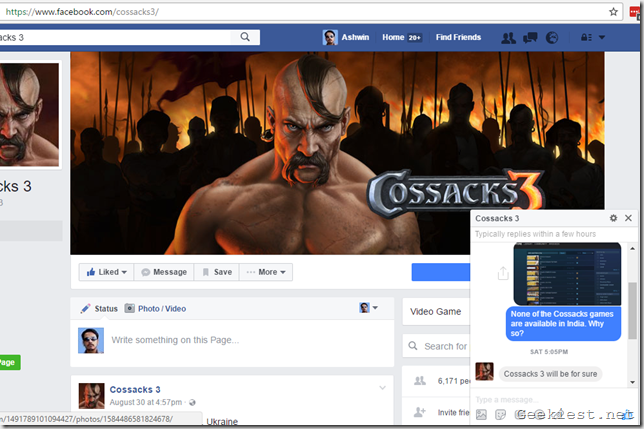Open chat options gear icon

pos(613,218)
